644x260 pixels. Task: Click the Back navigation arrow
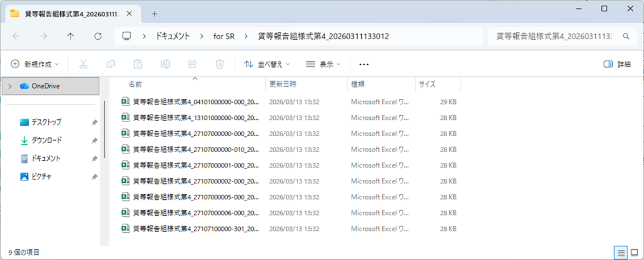(x=16, y=36)
